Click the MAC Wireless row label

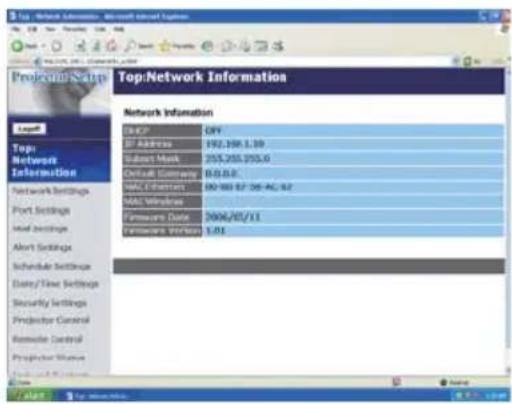point(162,202)
